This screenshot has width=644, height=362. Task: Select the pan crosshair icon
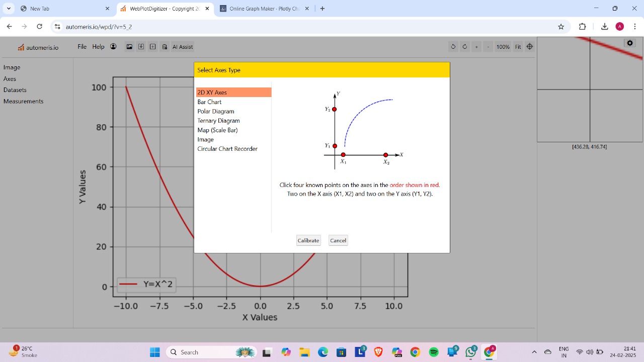(x=529, y=47)
